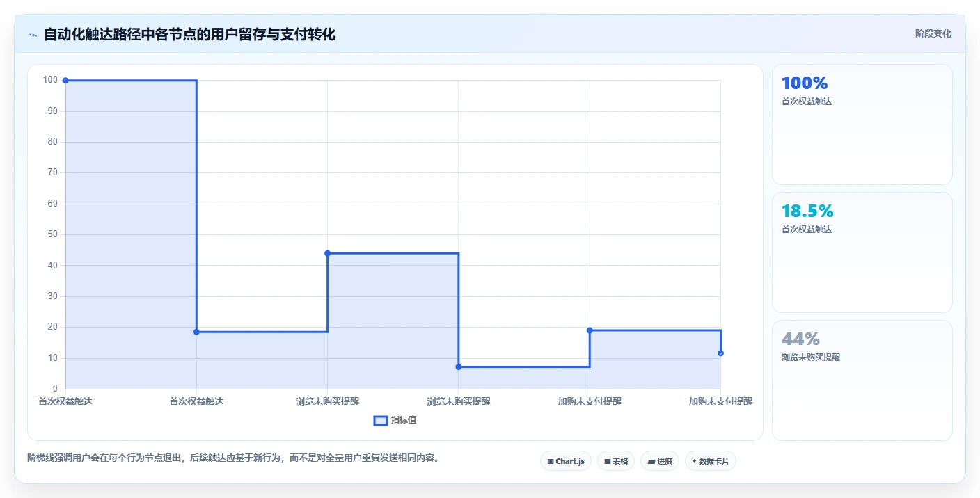Click the lightning icon beside the title

pos(33,35)
